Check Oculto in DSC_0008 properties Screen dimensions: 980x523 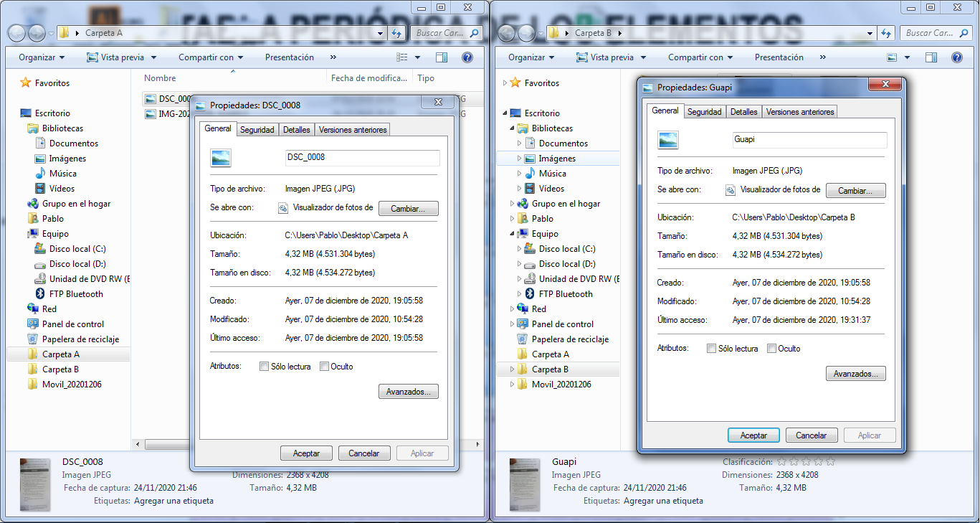tap(324, 367)
